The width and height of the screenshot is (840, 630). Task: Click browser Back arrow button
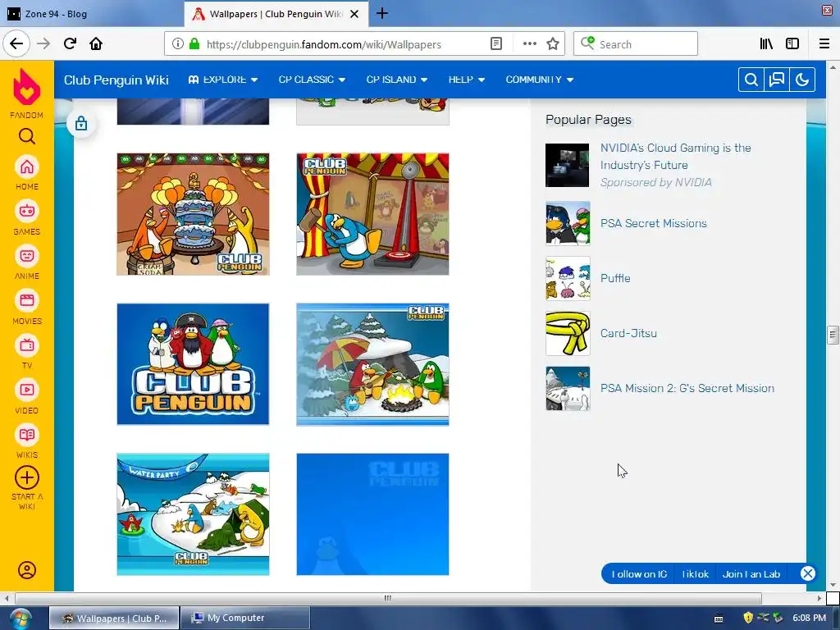tap(16, 43)
